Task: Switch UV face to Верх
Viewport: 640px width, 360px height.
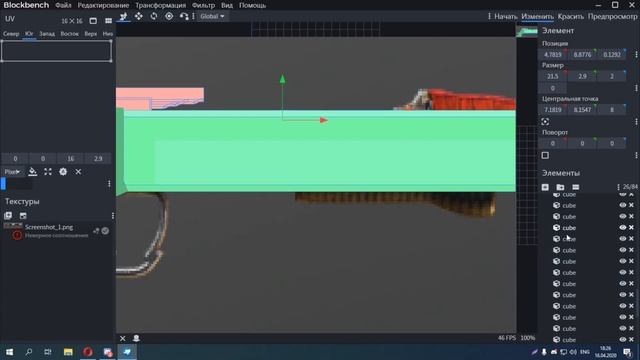Action: click(x=91, y=34)
